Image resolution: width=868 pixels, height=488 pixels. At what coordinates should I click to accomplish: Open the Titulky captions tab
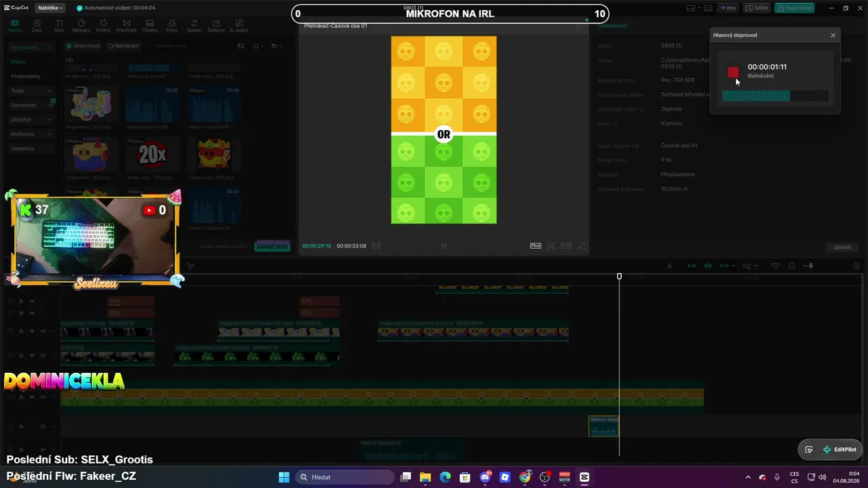(150, 26)
